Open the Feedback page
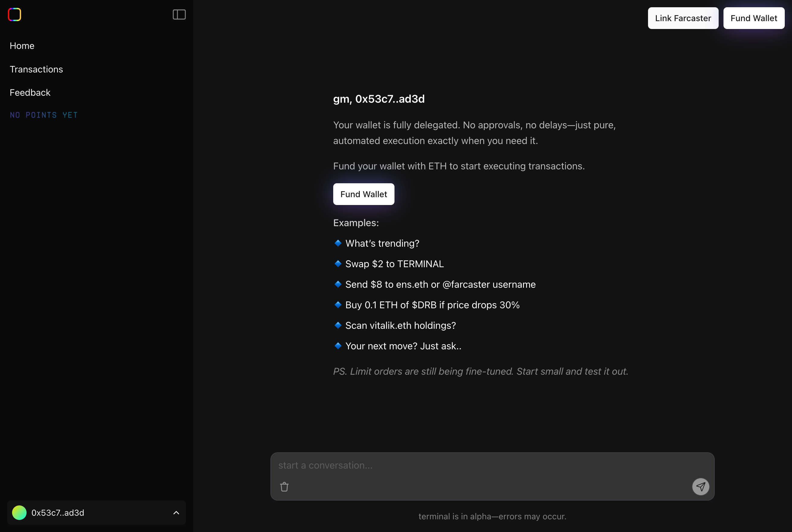Image resolution: width=792 pixels, height=532 pixels. (30, 93)
